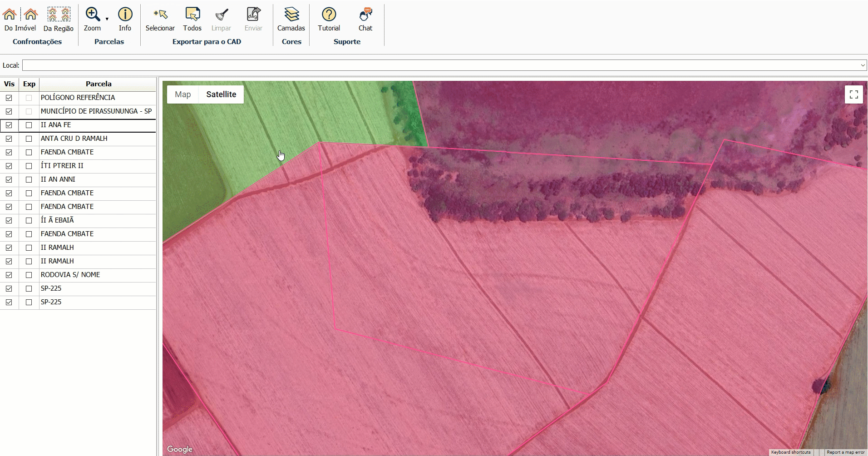Click the Report a map error link
Image resolution: width=868 pixels, height=456 pixels.
point(845,452)
